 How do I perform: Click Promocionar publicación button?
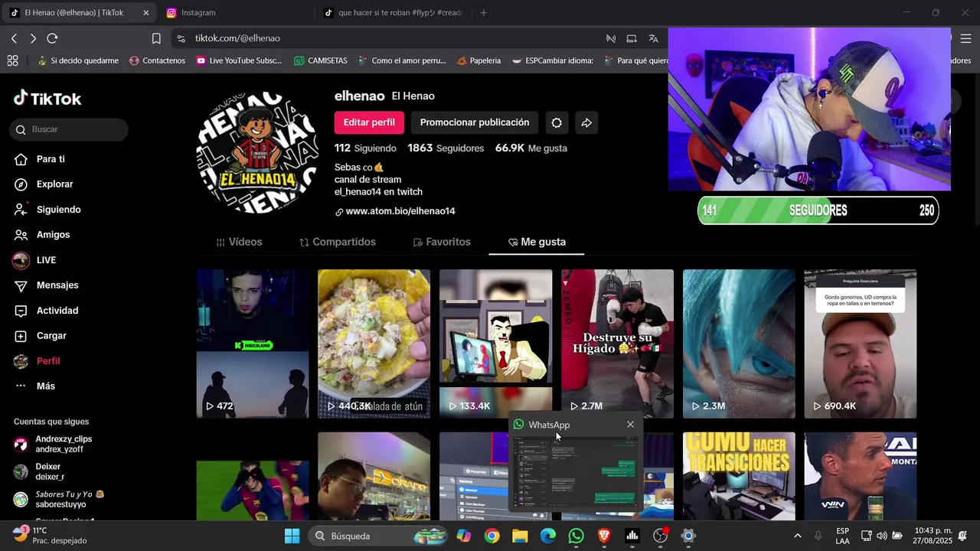coord(475,122)
